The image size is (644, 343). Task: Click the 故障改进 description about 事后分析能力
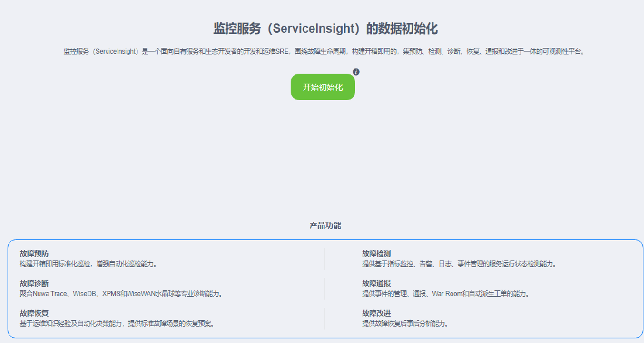click(408, 323)
